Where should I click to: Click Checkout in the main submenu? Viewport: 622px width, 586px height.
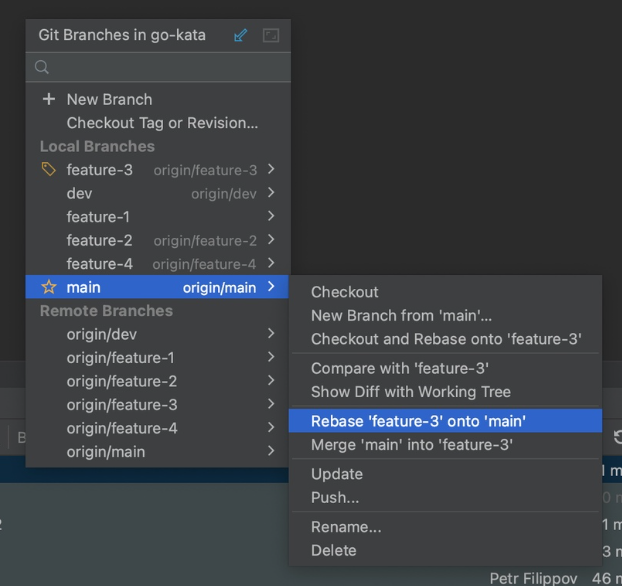(x=344, y=292)
